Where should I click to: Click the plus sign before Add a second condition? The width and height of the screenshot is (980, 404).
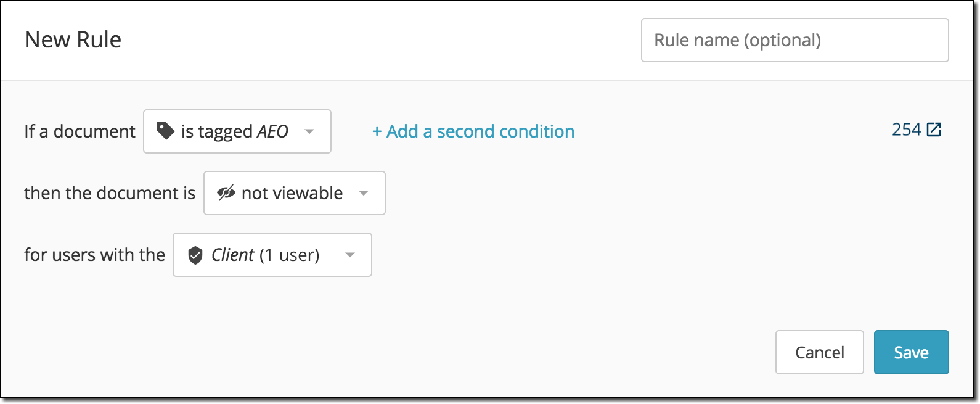click(377, 132)
